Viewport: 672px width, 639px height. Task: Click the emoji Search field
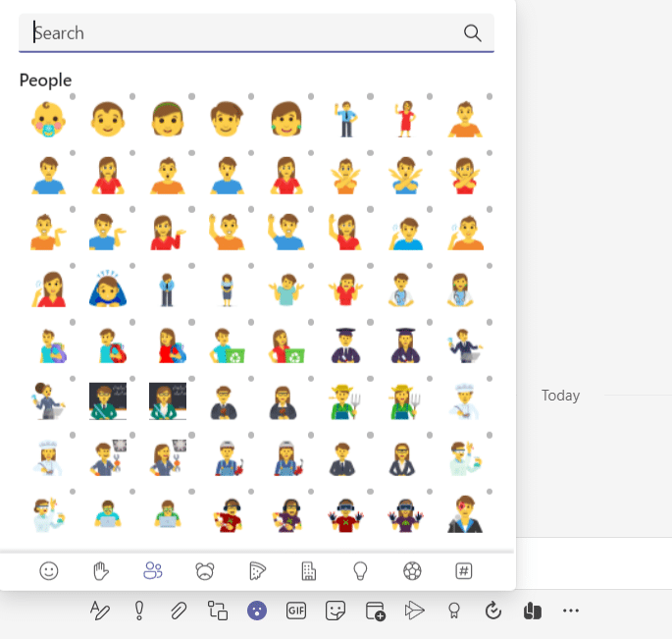coord(256,33)
